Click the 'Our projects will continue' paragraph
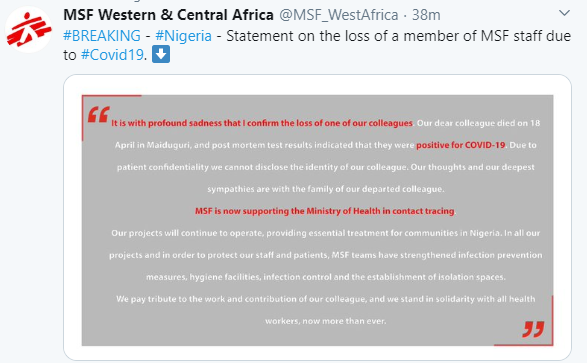 click(325, 255)
